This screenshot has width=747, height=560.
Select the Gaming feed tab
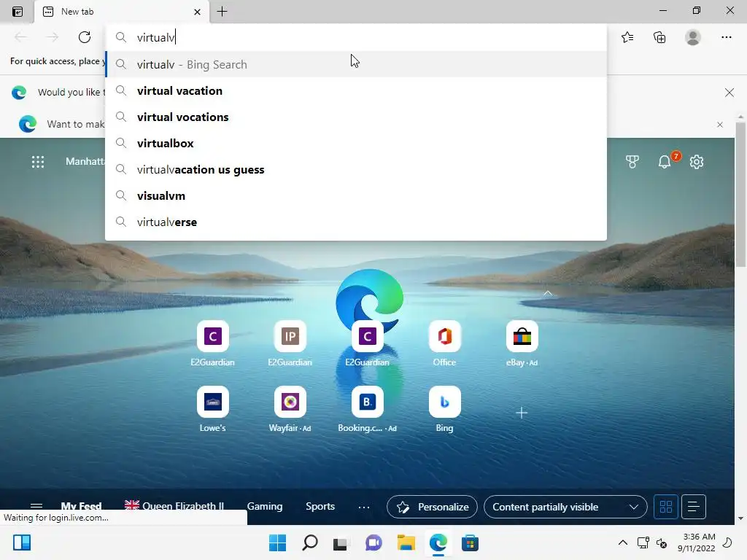tap(264, 506)
